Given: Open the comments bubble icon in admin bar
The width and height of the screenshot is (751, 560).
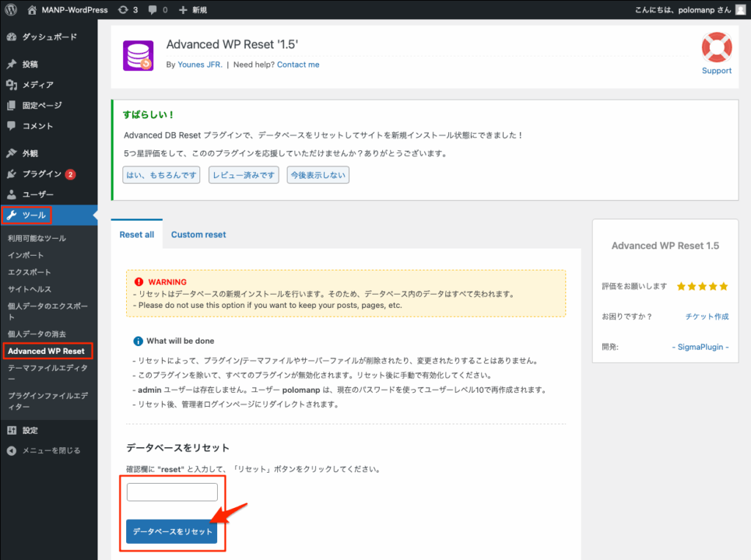Looking at the screenshot, I should [153, 10].
